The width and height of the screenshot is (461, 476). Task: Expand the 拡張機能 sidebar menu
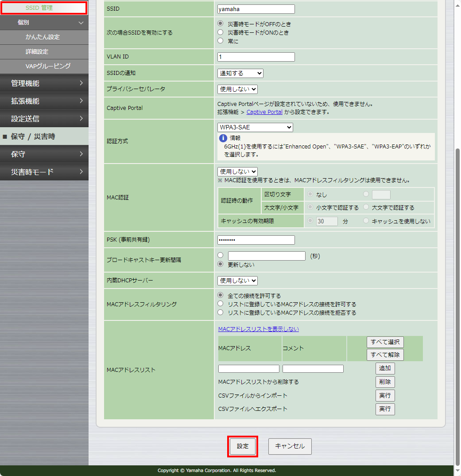44,101
